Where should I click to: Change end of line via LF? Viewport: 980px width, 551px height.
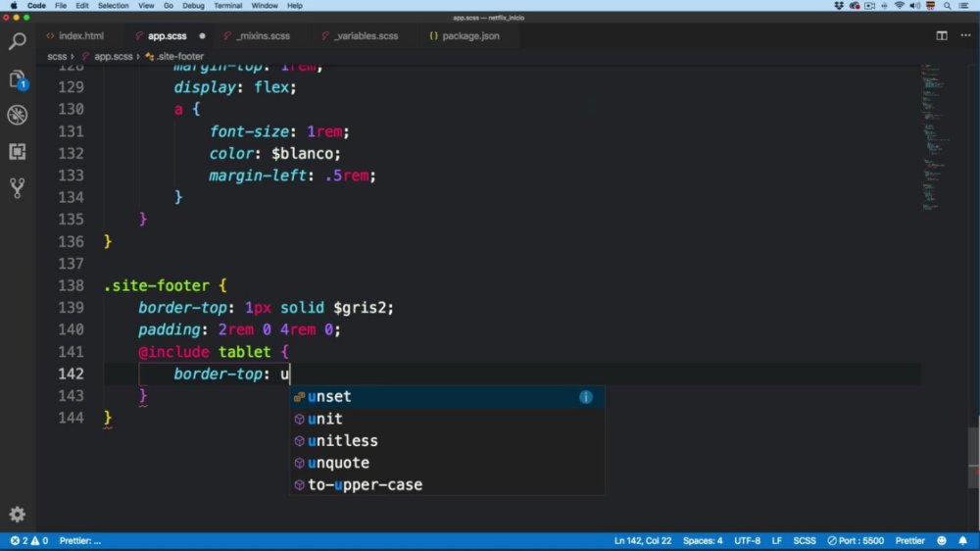(776, 540)
